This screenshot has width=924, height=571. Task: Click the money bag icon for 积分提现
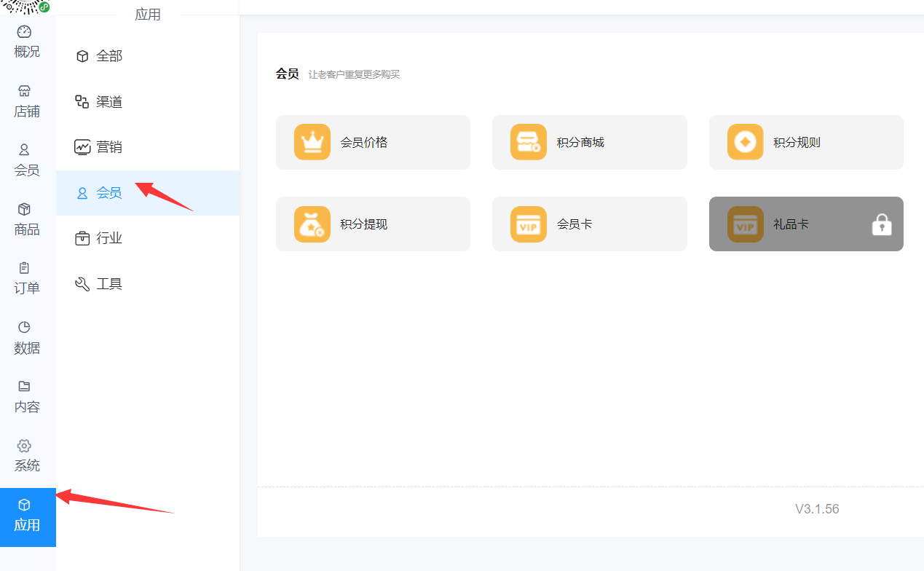point(312,224)
